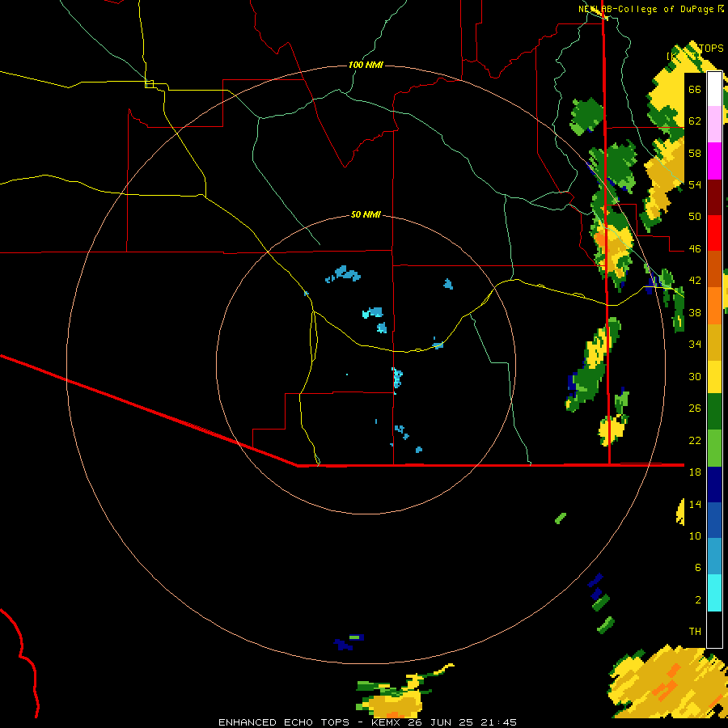Click the legend value '2'
Image resolution: width=728 pixels, height=728 pixels.
point(698,600)
